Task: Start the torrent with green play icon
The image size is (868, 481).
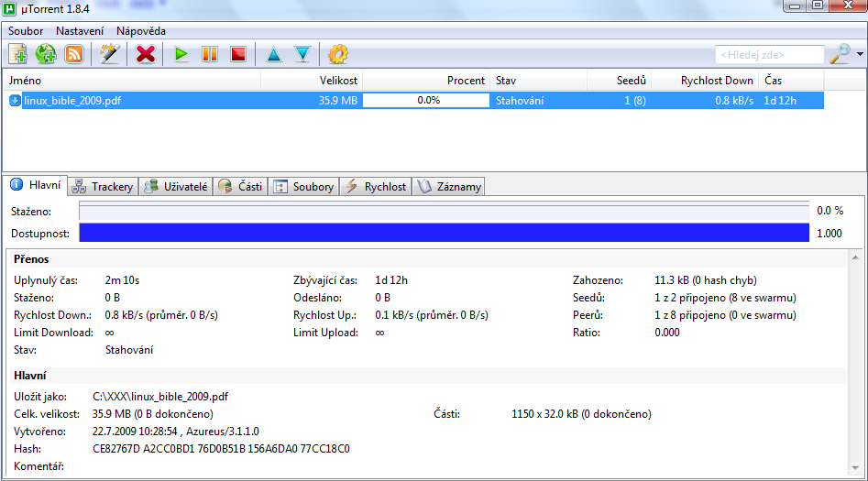Action: pyautogui.click(x=181, y=54)
